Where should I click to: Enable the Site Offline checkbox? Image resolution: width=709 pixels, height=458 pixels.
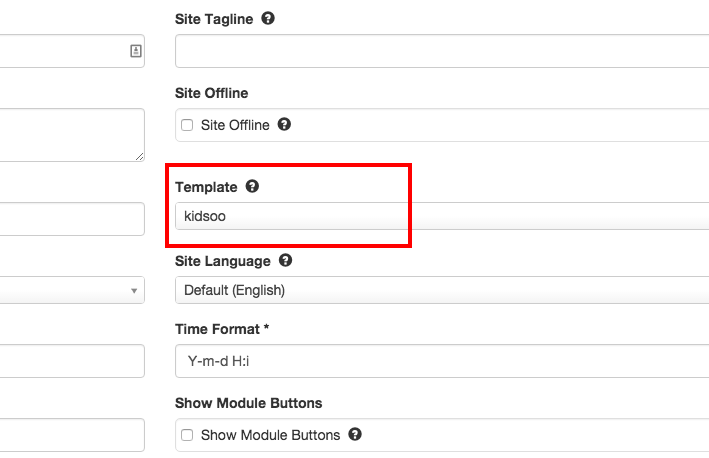(187, 125)
